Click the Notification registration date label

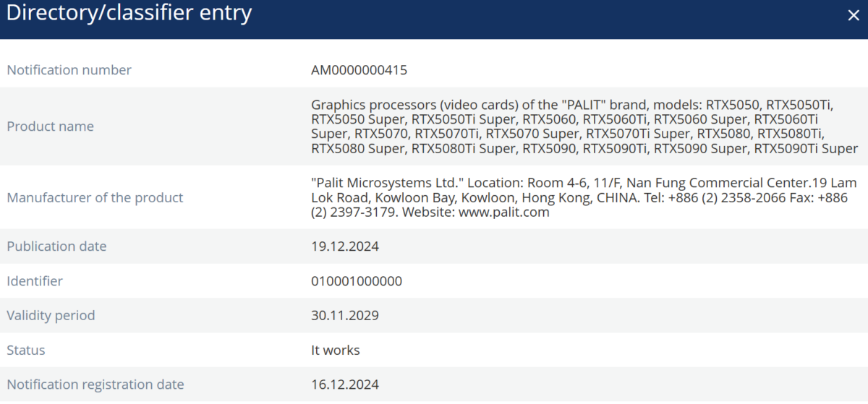tap(95, 385)
